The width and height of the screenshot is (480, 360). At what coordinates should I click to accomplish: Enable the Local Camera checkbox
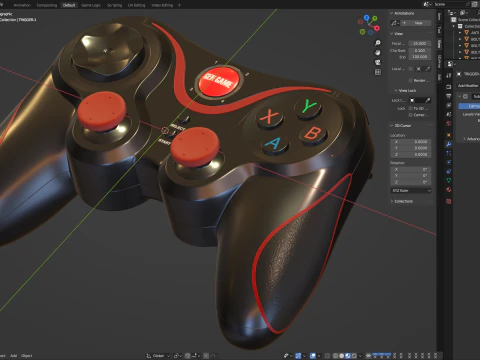[x=410, y=69]
